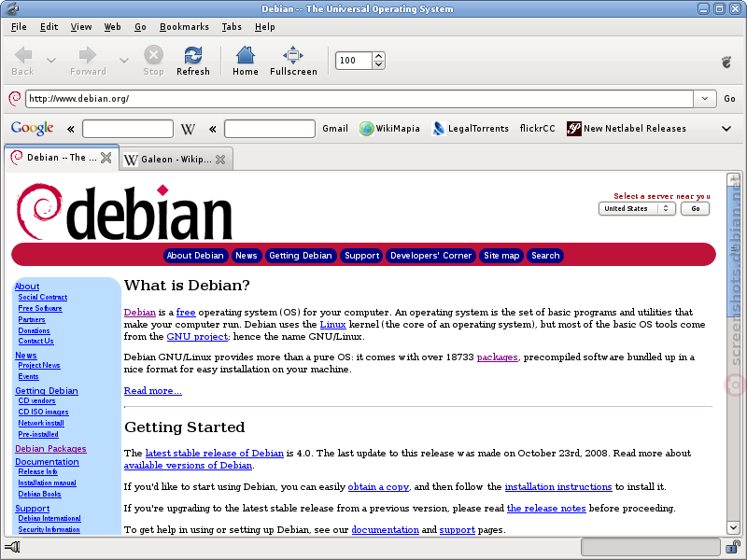747x560 pixels.
Task: Maximize the Galeon browser window
Action: [x=720, y=8]
